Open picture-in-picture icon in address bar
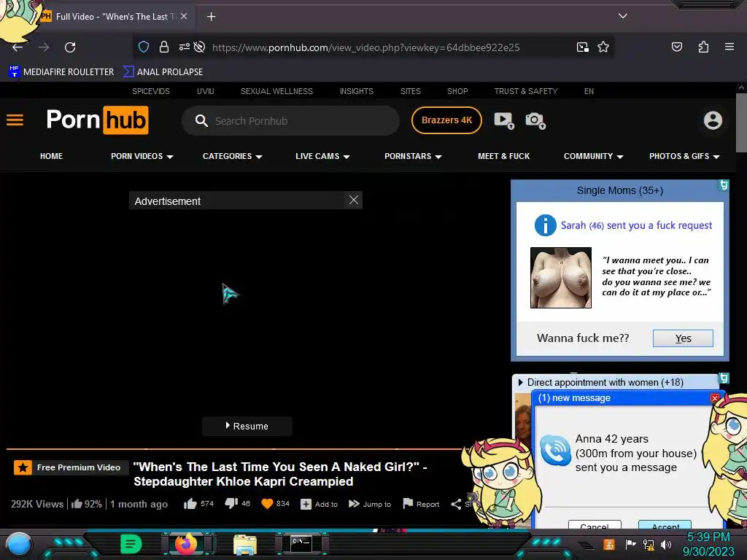 [582, 47]
